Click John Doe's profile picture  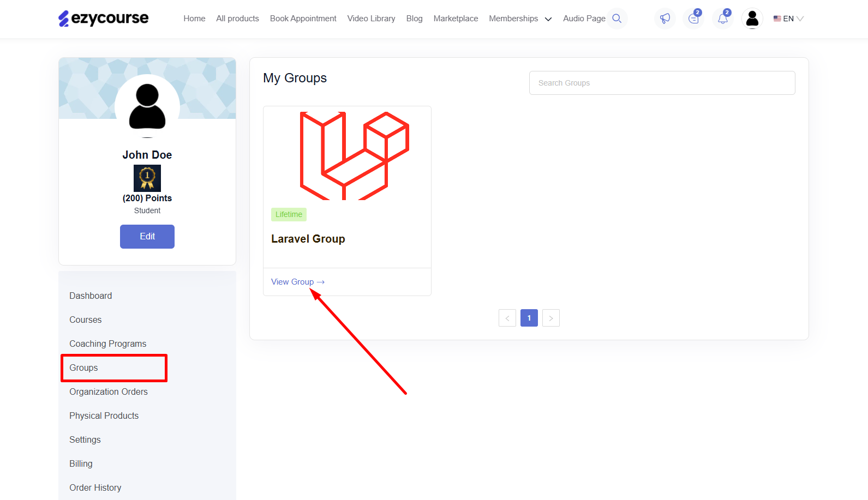[147, 106]
